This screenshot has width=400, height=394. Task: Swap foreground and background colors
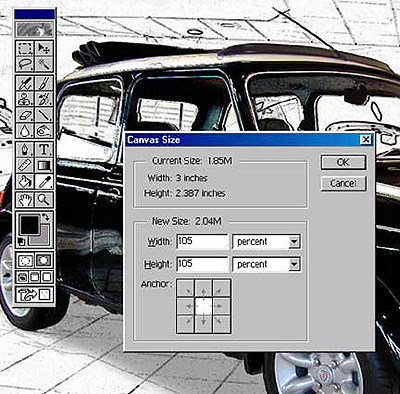pyautogui.click(x=46, y=217)
